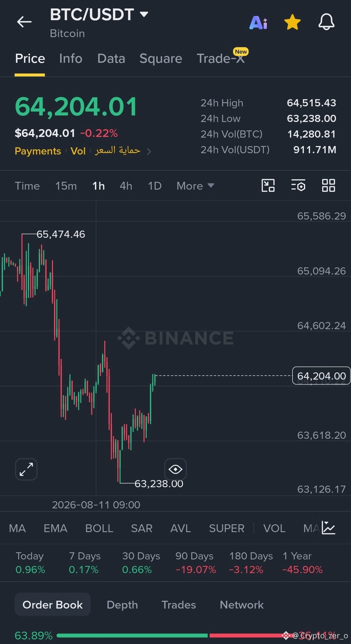Select the 90 Days -19.07% performance
The image size is (351, 644).
coord(195,563)
